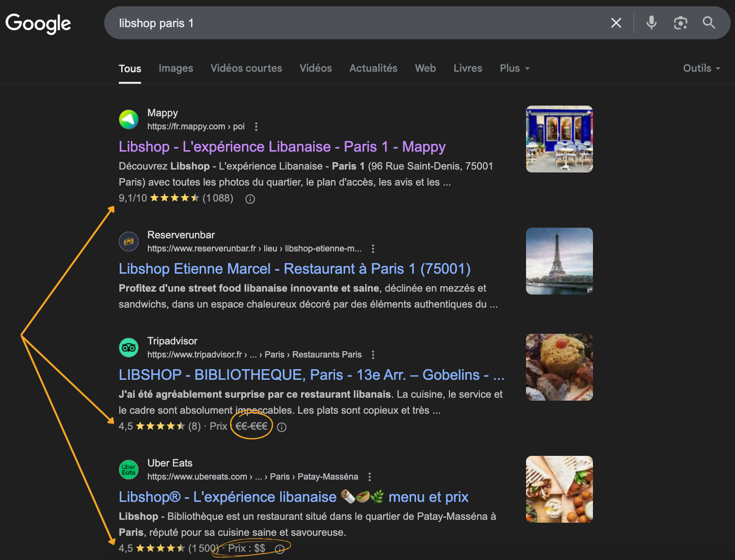This screenshot has width=735, height=560.
Task: Switch to the Livres tab
Action: (468, 68)
